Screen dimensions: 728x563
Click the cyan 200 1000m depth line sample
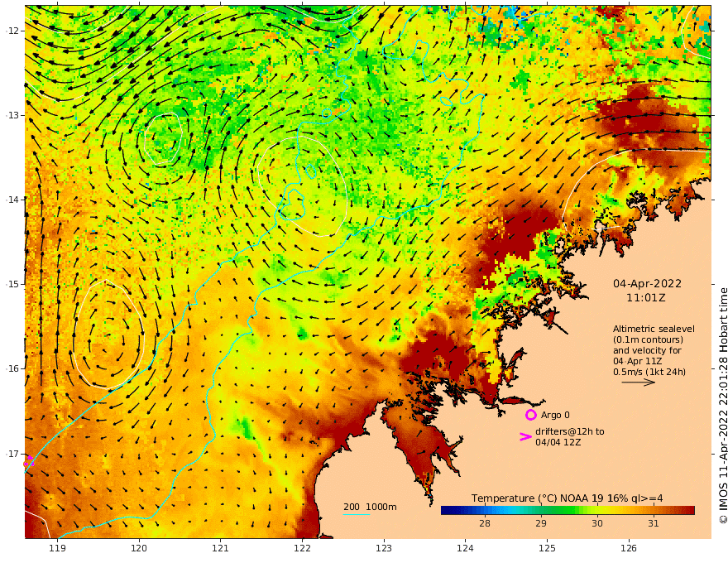click(x=357, y=515)
